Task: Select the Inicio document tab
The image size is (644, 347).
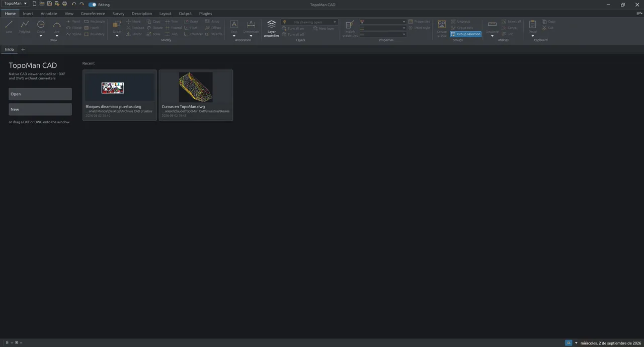Action: pos(10,49)
